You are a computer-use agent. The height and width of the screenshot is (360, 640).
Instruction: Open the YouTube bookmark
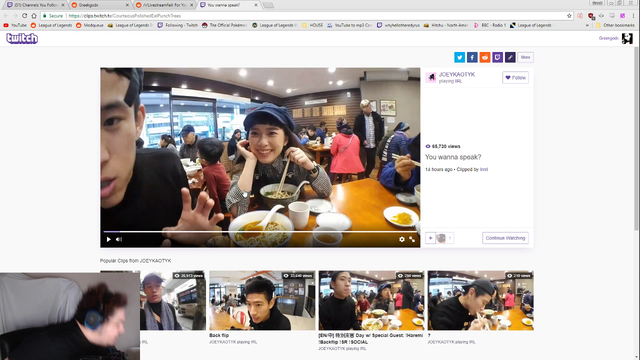15,25
